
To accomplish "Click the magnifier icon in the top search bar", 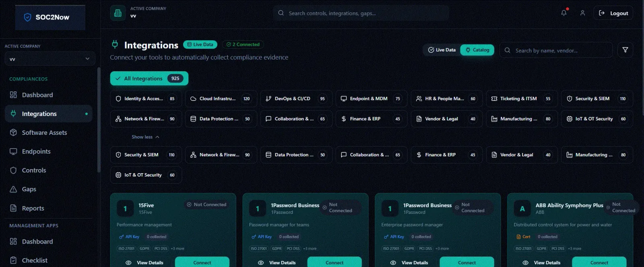I will tap(281, 13).
